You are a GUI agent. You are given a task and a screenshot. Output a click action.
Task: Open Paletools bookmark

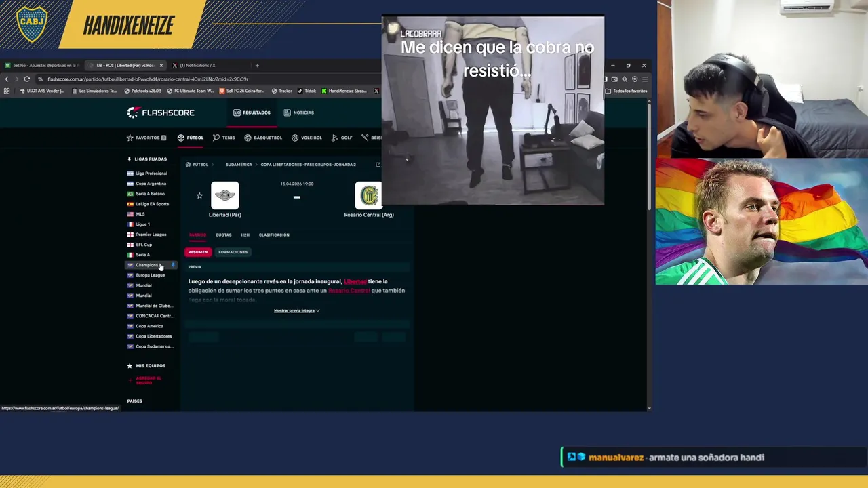click(143, 91)
